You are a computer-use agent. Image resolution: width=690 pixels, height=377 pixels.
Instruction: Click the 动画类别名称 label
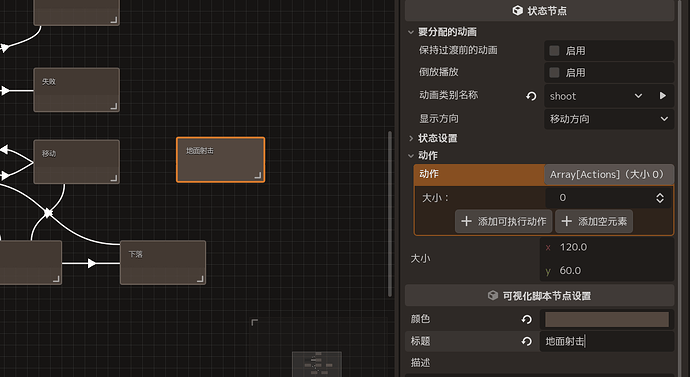[x=448, y=95]
